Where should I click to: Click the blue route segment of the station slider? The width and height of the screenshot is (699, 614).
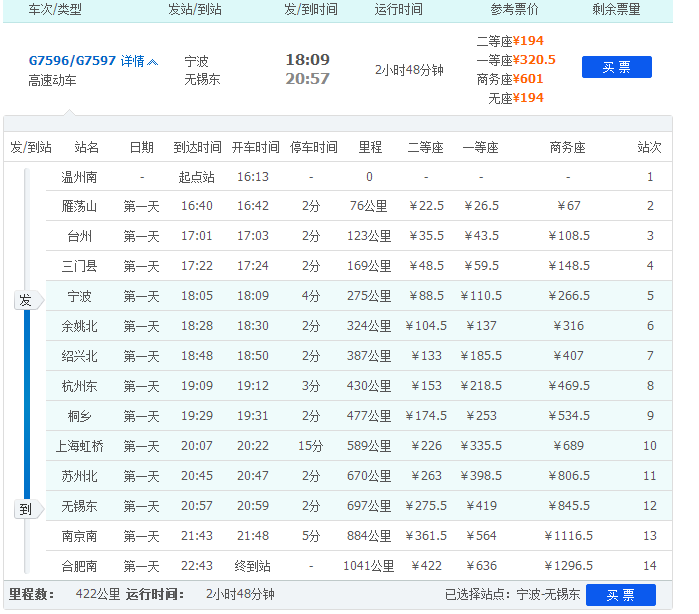27,404
